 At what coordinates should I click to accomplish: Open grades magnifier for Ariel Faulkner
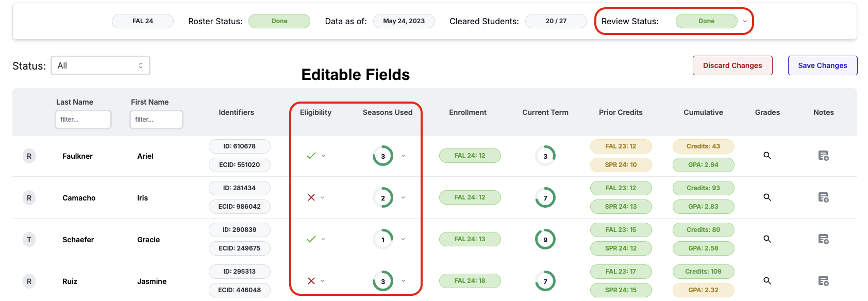[767, 156]
